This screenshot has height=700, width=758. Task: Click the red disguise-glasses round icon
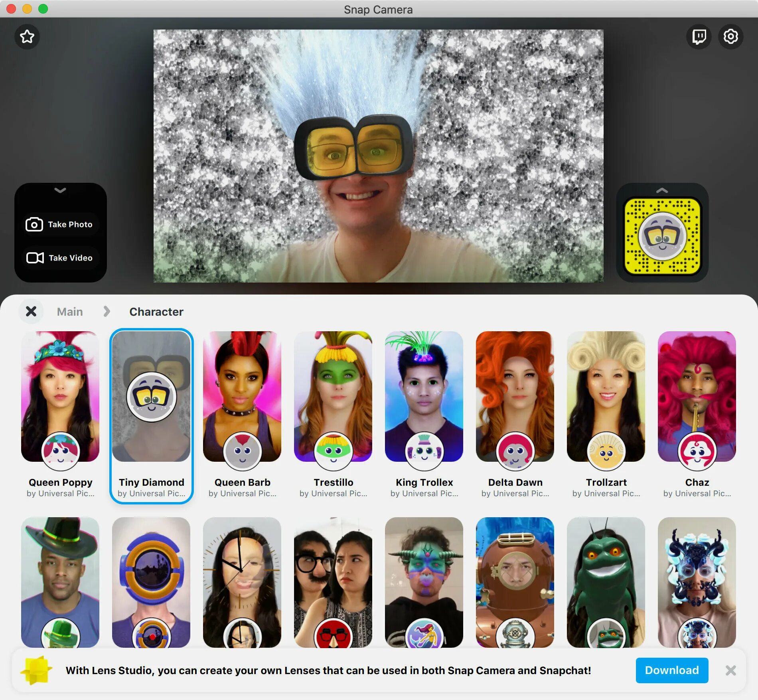click(x=334, y=633)
